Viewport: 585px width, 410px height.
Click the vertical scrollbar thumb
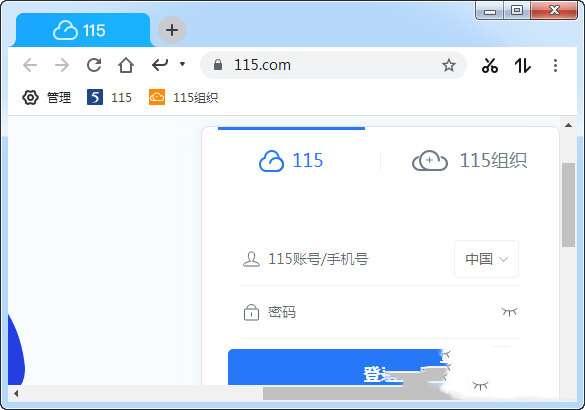[569, 205]
